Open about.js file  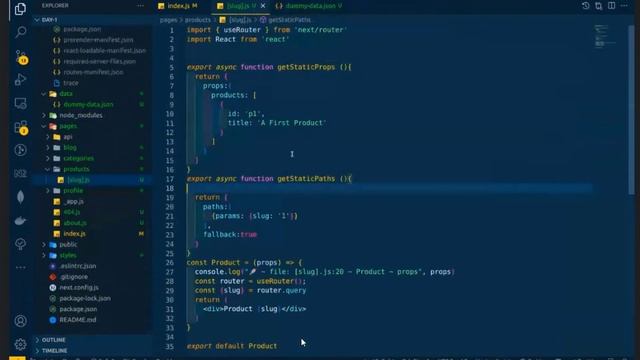75,223
